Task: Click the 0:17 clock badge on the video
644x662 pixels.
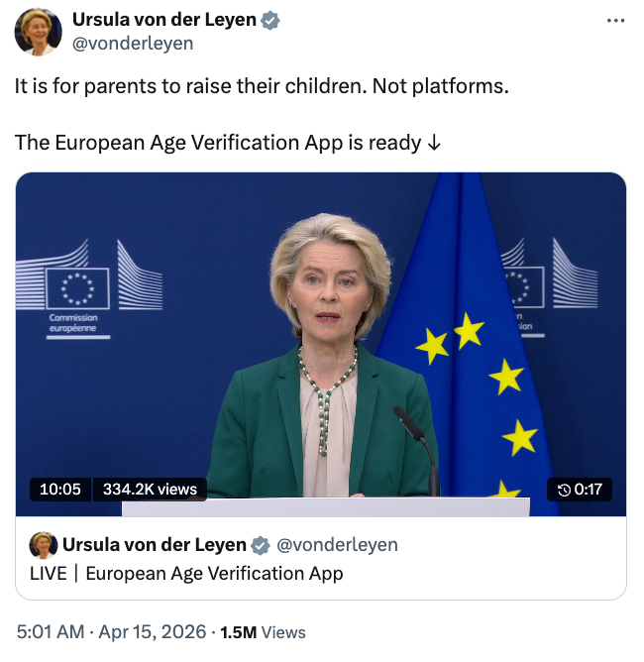Action: pos(580,489)
